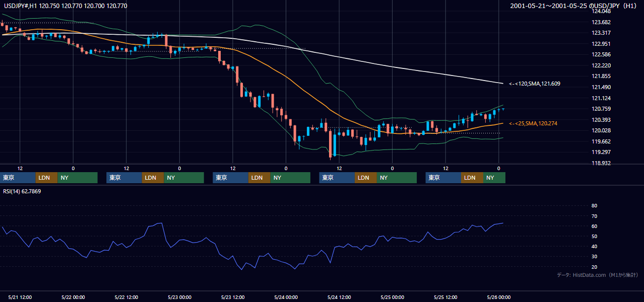
Task: Click the 5/23 12:00 time axis label
Action: tap(233, 297)
